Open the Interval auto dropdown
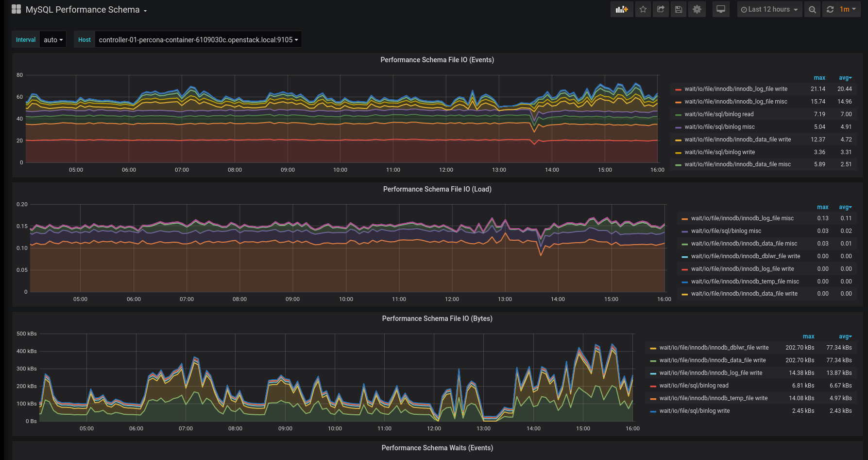Screen dimensions: 868x460 click(x=53, y=40)
